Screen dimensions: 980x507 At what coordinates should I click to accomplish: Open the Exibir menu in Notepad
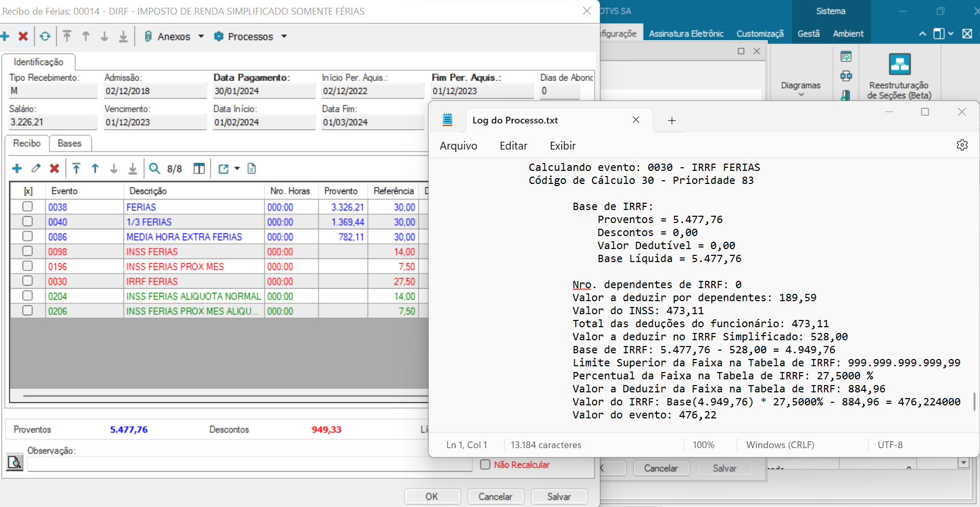(563, 146)
